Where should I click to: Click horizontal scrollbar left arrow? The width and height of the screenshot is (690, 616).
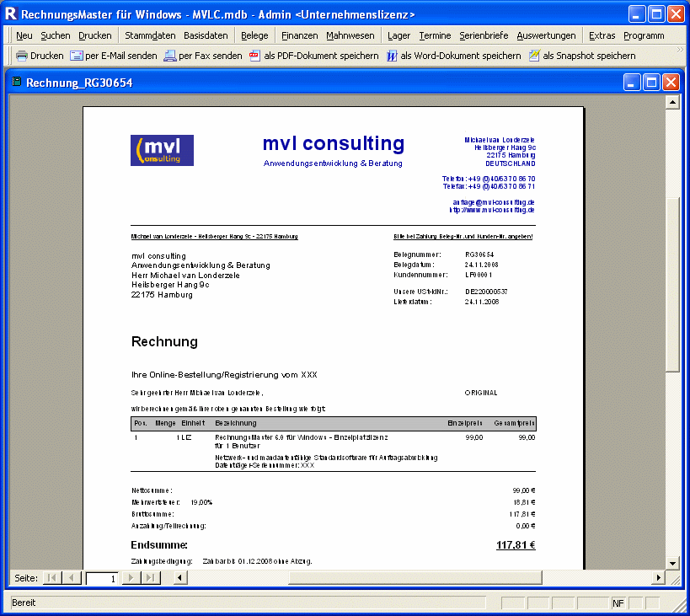tap(179, 578)
